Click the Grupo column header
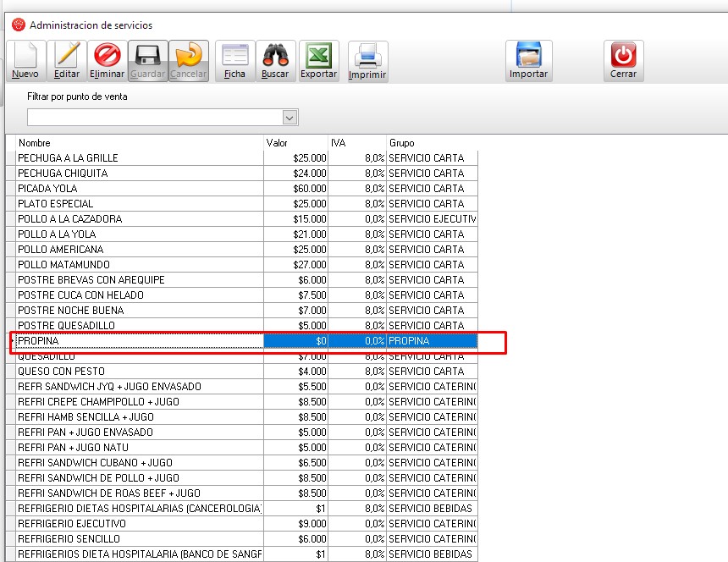This screenshot has height=562, width=728. pos(432,143)
